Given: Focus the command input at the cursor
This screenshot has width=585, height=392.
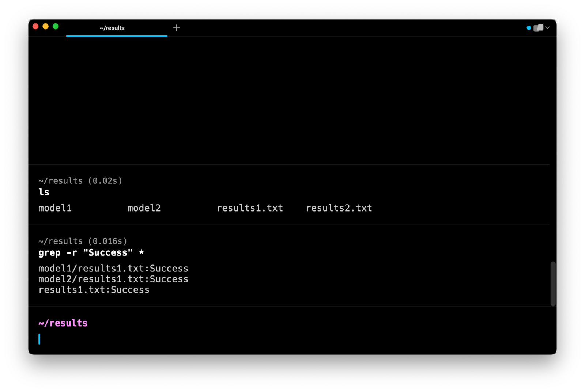Looking at the screenshot, I should pos(146,339).
